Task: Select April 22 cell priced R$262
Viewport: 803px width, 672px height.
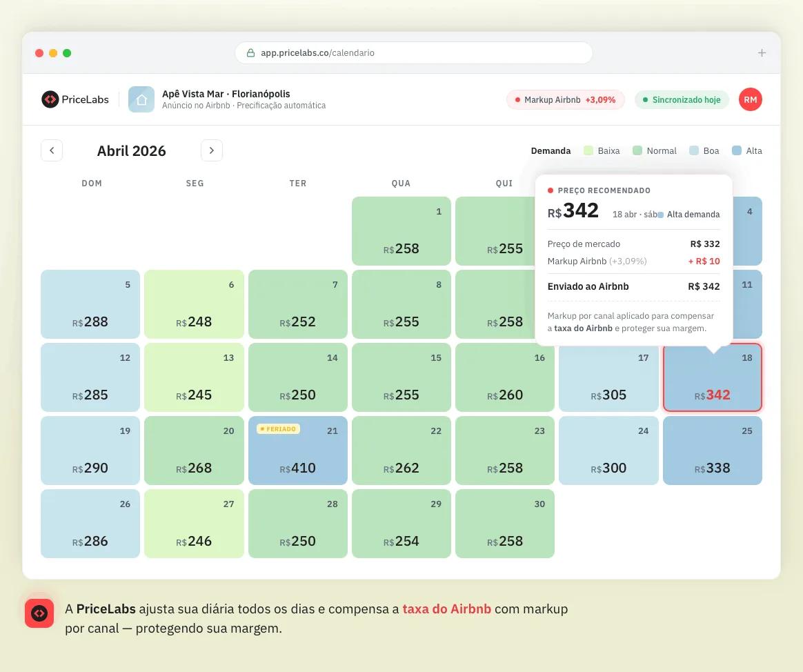Action: (x=401, y=451)
